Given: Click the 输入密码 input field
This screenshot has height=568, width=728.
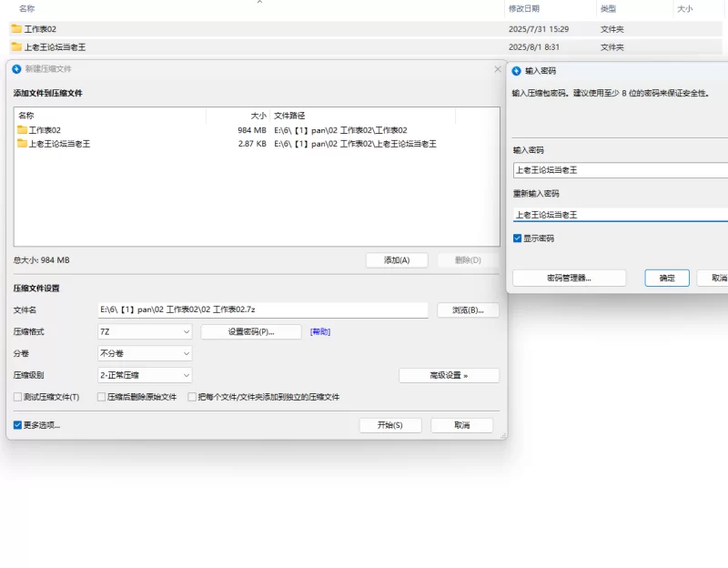Looking at the screenshot, I should point(621,170).
